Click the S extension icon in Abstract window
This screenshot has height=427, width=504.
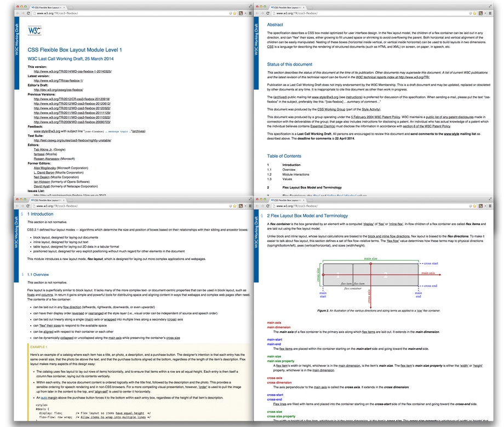point(480,13)
